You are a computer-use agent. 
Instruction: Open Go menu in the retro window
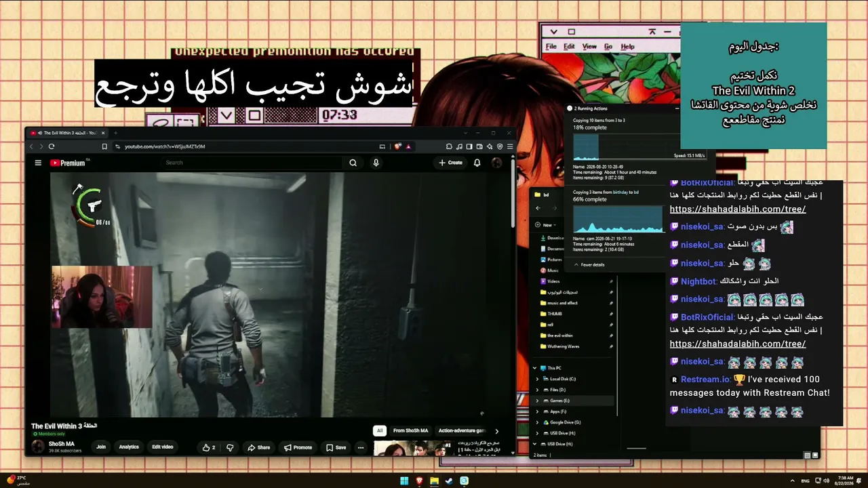(x=608, y=47)
